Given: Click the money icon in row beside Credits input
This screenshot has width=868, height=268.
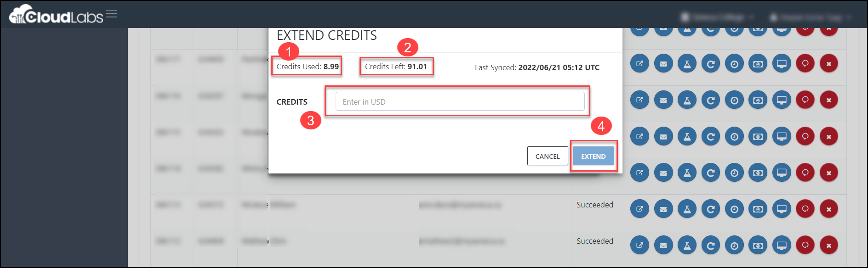Looking at the screenshot, I should [x=758, y=100].
